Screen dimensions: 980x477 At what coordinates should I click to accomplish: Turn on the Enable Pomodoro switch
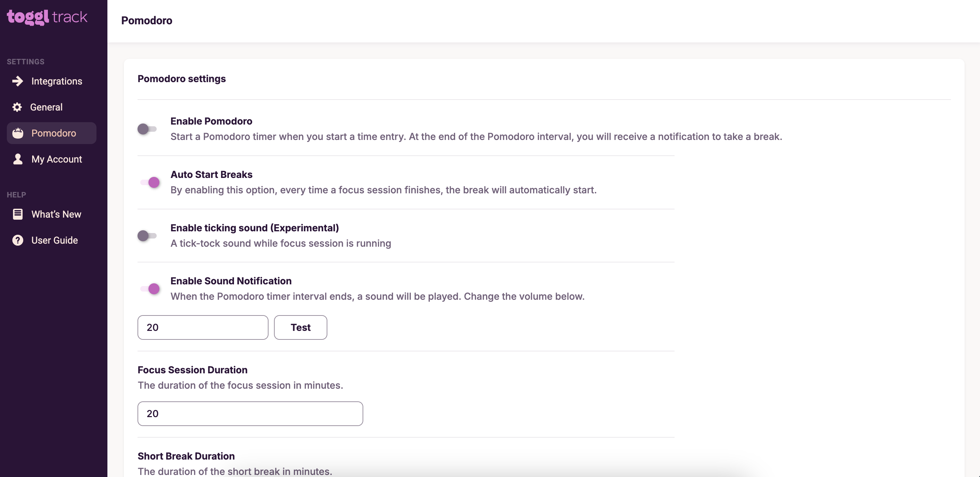(x=147, y=129)
